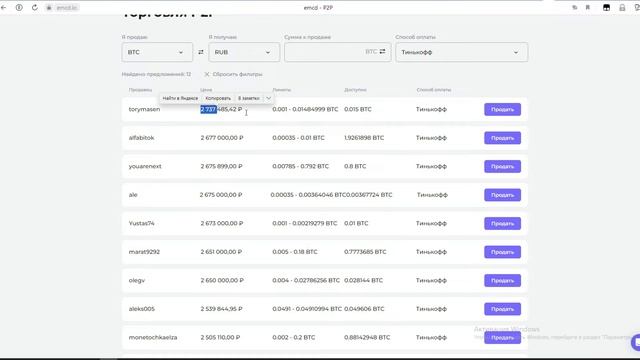The width and height of the screenshot is (640, 360).
Task: Click Продать for the alfabitok offer
Action: click(502, 138)
